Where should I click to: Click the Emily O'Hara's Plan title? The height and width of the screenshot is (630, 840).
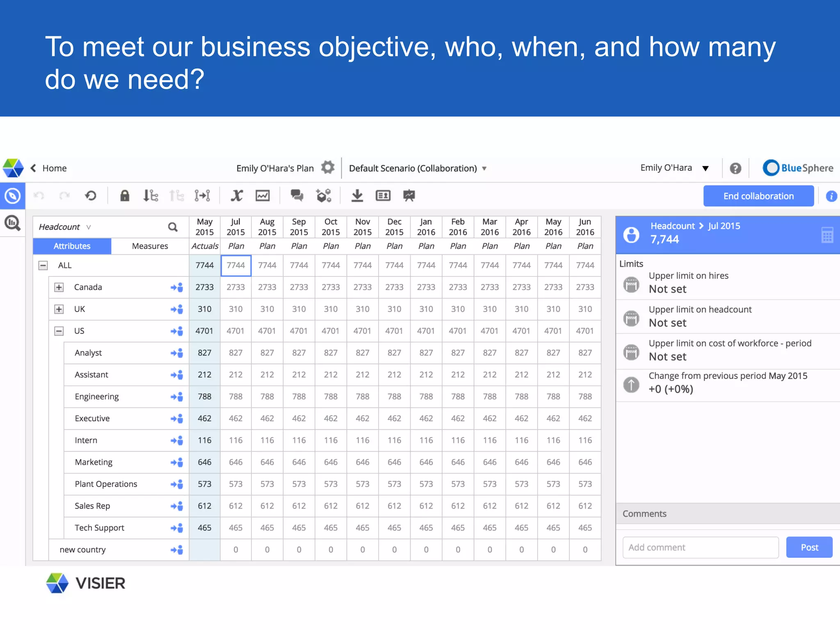point(275,168)
